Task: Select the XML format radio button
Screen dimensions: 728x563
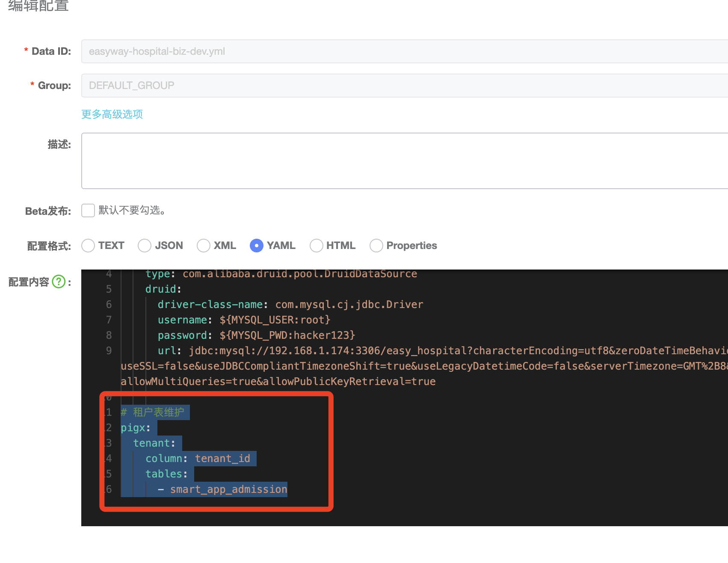Action: pyautogui.click(x=204, y=246)
